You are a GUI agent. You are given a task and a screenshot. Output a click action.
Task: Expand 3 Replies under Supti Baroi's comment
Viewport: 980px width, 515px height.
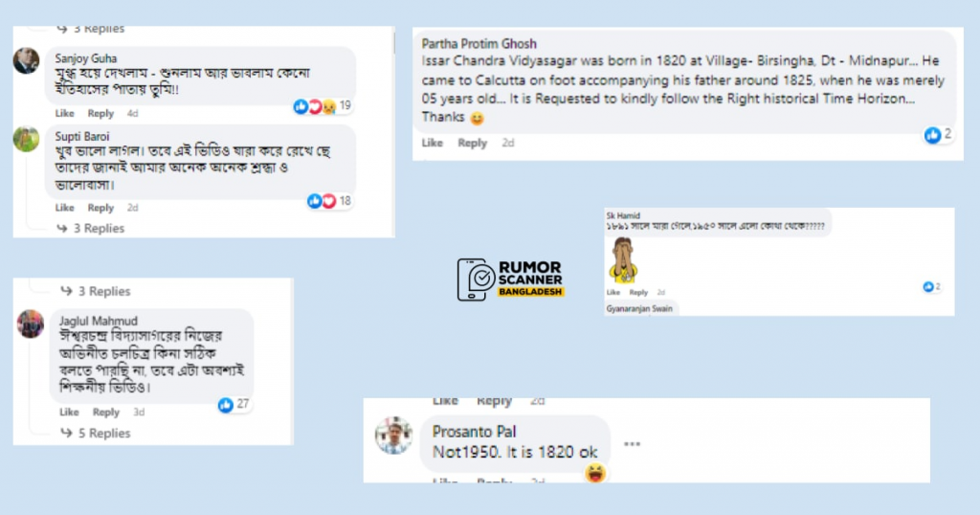coord(91,228)
